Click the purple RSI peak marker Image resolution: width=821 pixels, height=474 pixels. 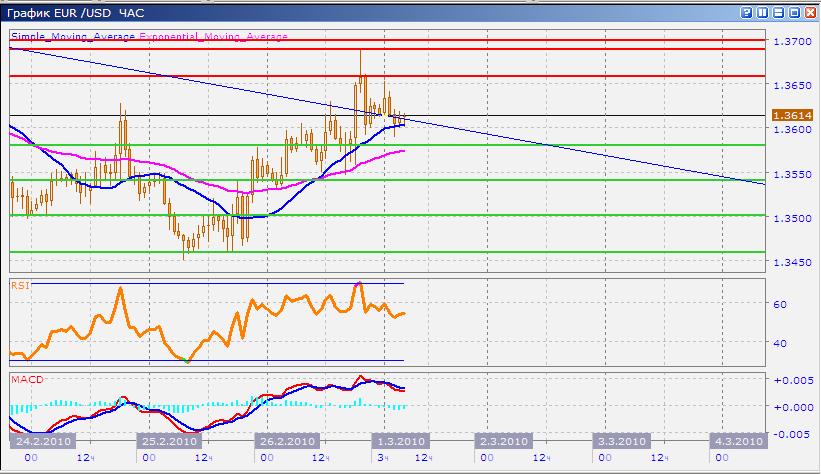click(x=358, y=284)
